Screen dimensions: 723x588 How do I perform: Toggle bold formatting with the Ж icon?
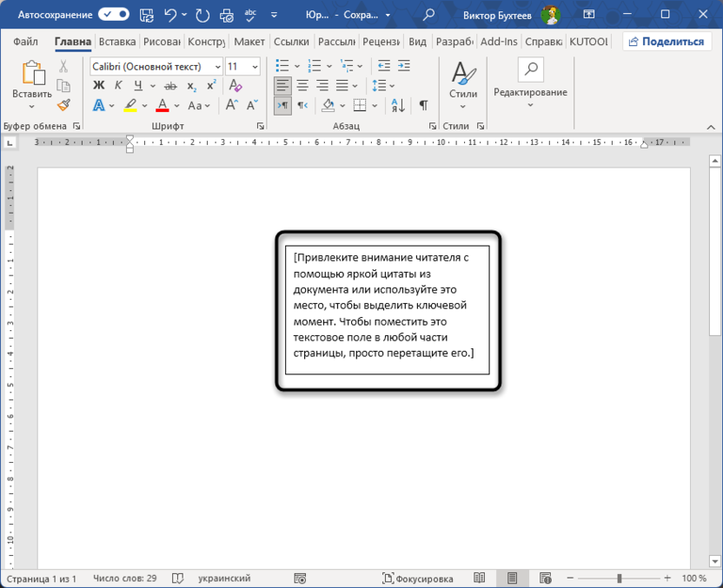point(100,85)
